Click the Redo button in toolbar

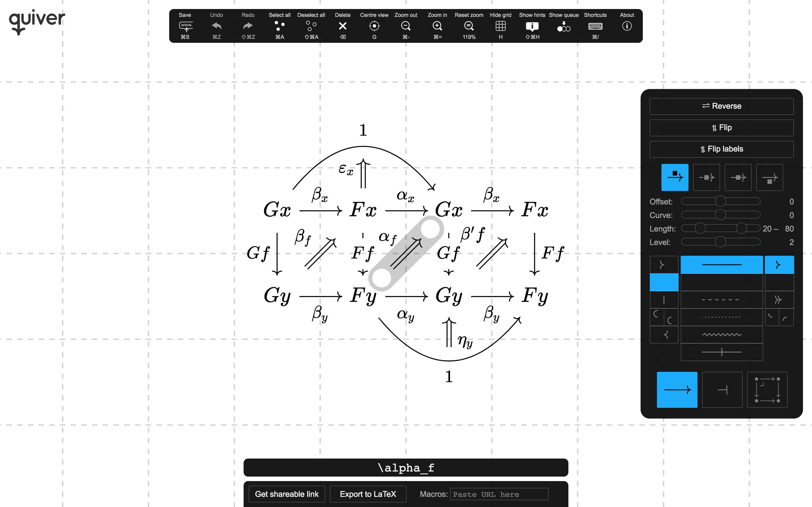[x=246, y=26]
